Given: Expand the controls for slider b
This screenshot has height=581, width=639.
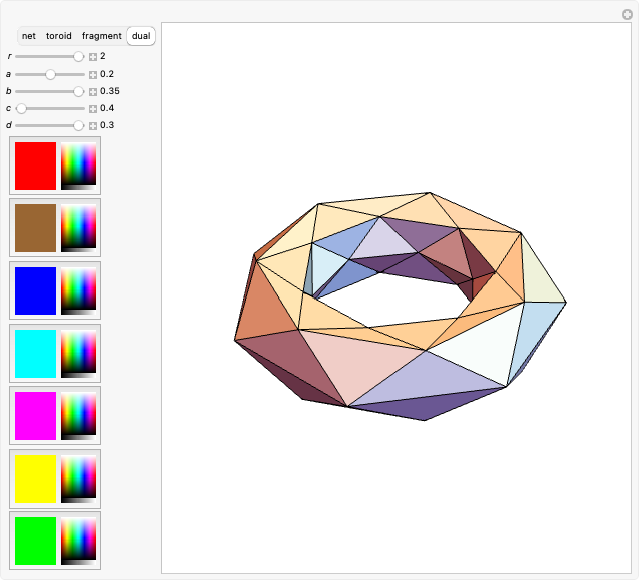Looking at the screenshot, I should [93, 91].
